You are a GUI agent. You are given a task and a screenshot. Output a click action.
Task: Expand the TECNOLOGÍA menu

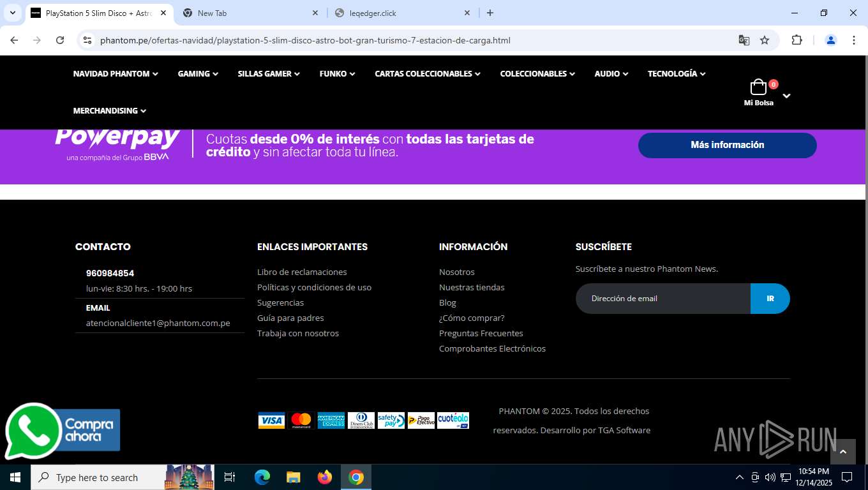click(677, 74)
